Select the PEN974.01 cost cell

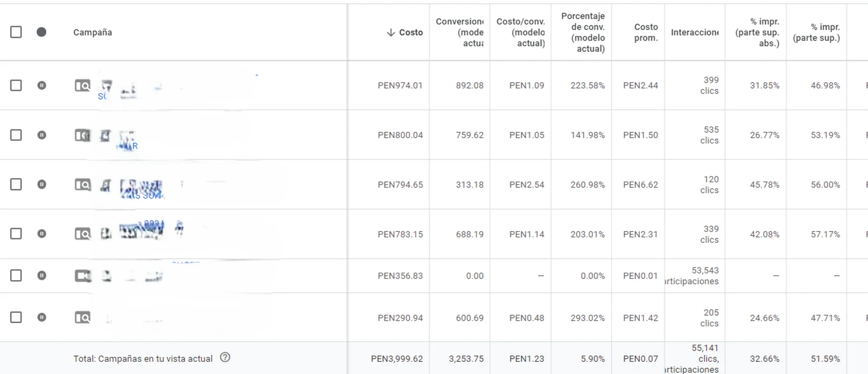pos(400,86)
